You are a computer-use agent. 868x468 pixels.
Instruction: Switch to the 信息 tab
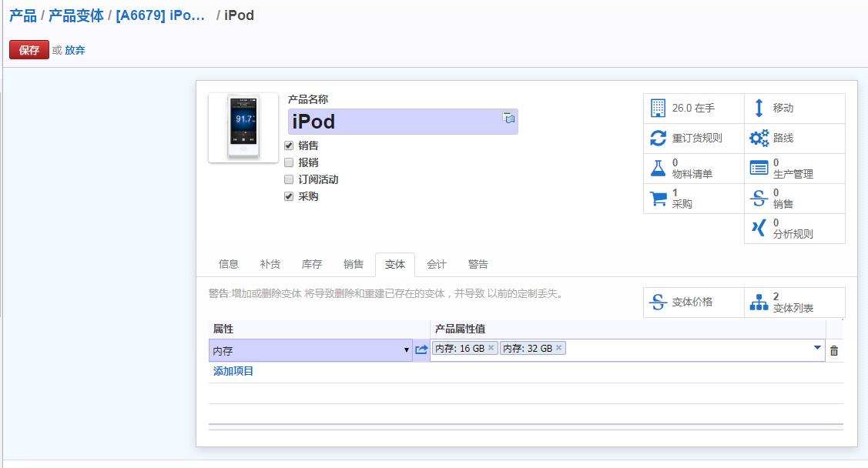tap(228, 265)
